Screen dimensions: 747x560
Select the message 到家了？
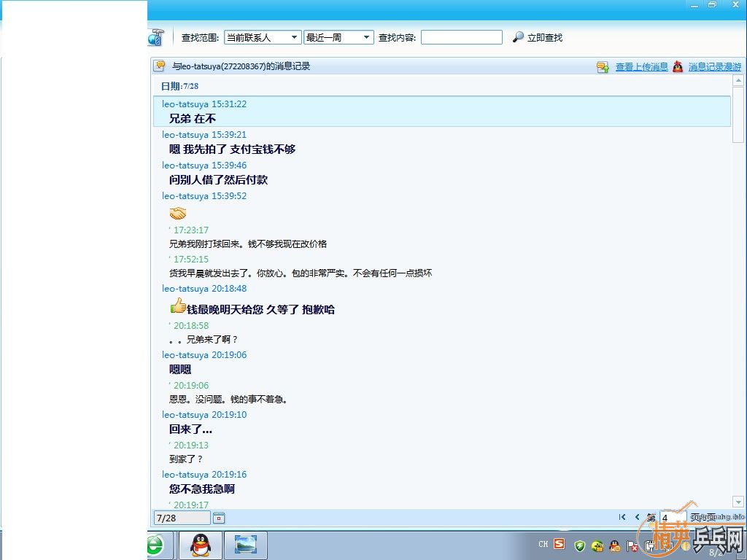coord(186,459)
